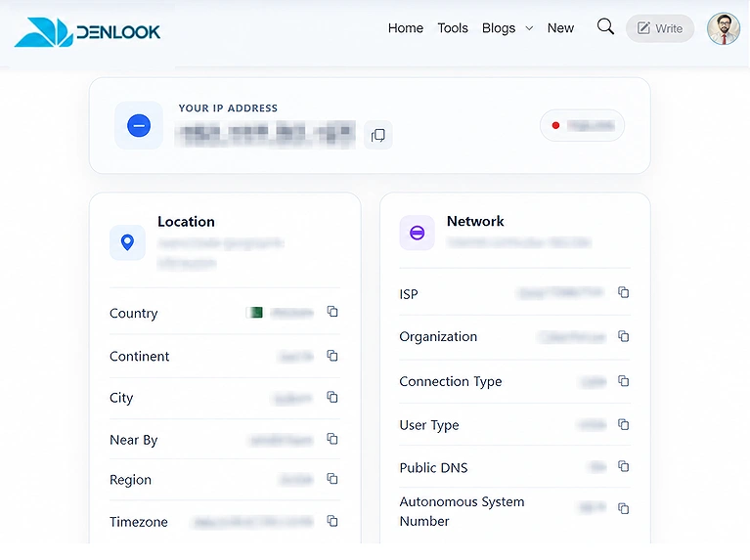Click the red-dot status badge

pyautogui.click(x=582, y=125)
